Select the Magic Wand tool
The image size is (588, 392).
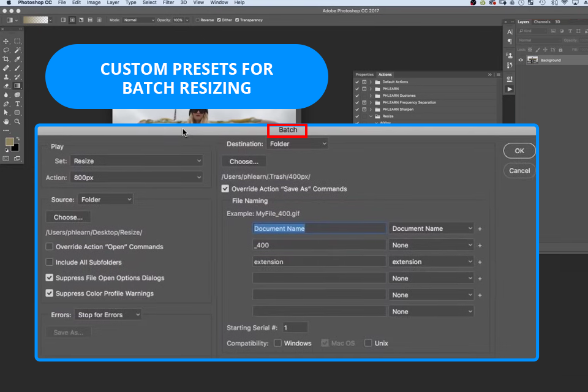point(17,50)
